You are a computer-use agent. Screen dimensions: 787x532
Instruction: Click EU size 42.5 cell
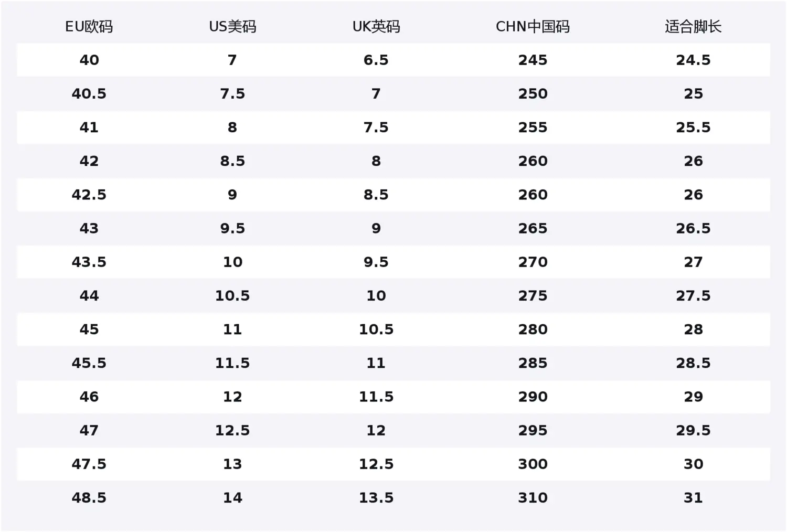[89, 195]
